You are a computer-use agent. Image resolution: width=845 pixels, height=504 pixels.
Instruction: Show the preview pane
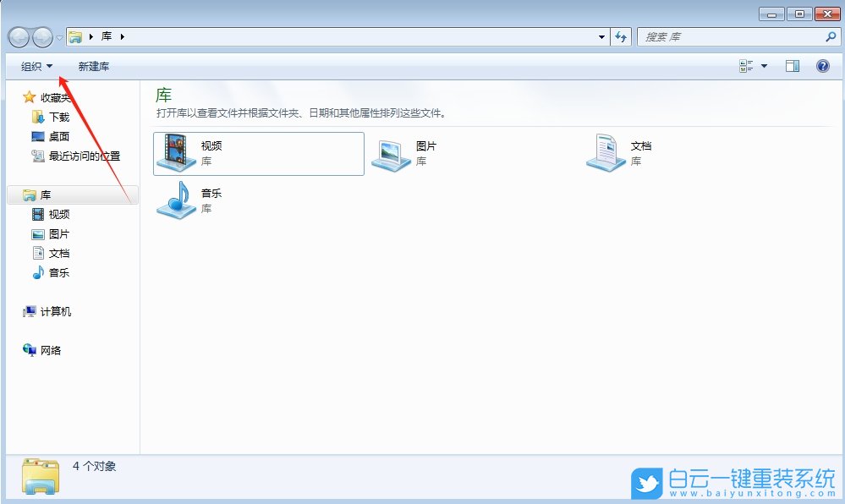pos(793,66)
